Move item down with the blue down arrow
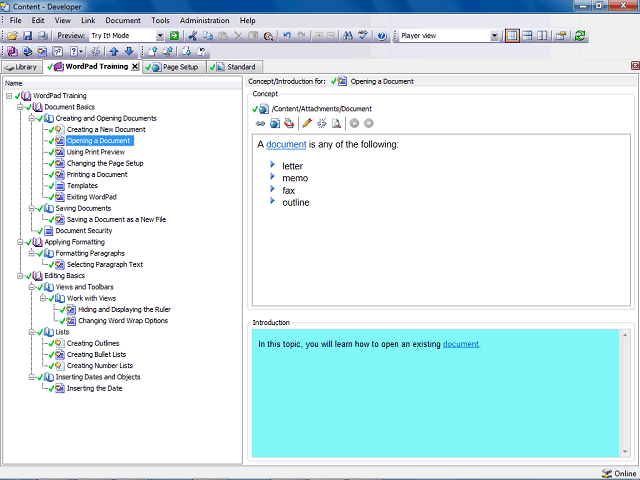Image resolution: width=640 pixels, height=480 pixels. coord(129,51)
